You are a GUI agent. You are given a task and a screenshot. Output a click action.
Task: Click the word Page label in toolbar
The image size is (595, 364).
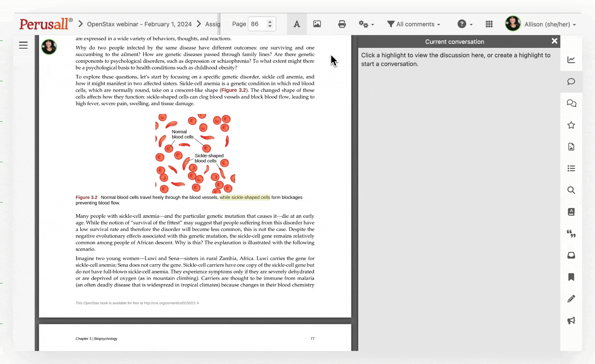(239, 24)
